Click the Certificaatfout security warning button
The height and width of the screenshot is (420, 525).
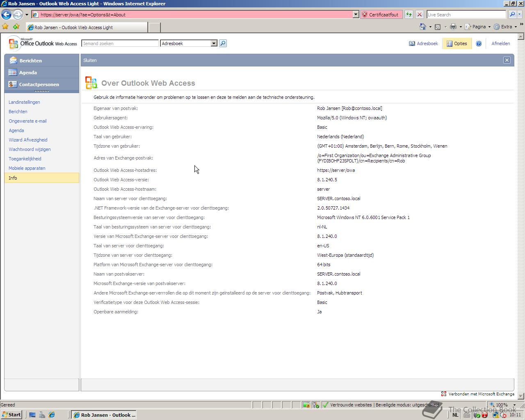(381, 14)
